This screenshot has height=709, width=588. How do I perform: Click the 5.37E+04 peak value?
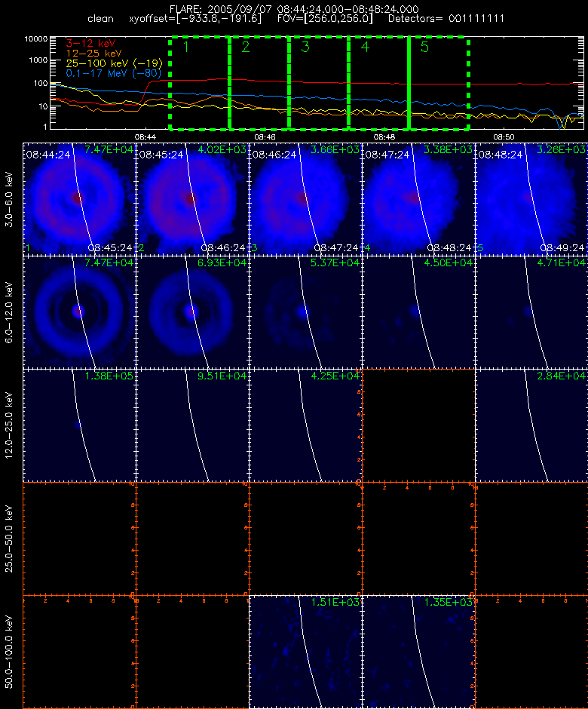(x=335, y=262)
